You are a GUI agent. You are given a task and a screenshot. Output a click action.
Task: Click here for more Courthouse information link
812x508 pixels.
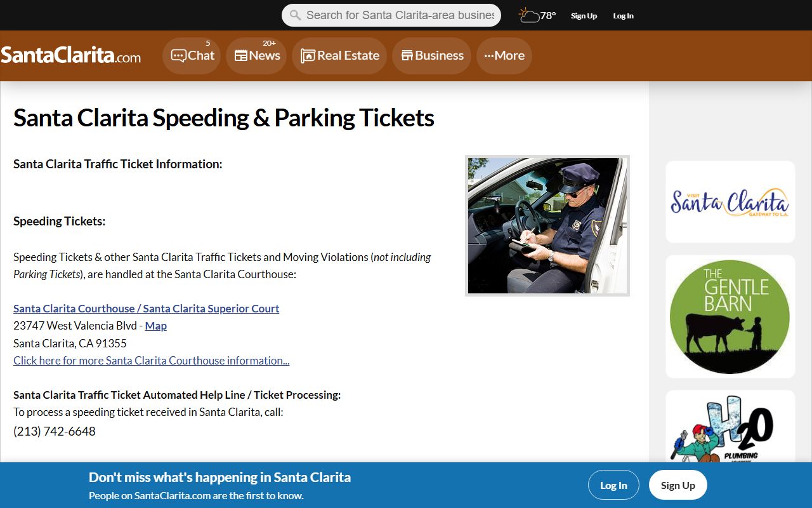coord(152,361)
